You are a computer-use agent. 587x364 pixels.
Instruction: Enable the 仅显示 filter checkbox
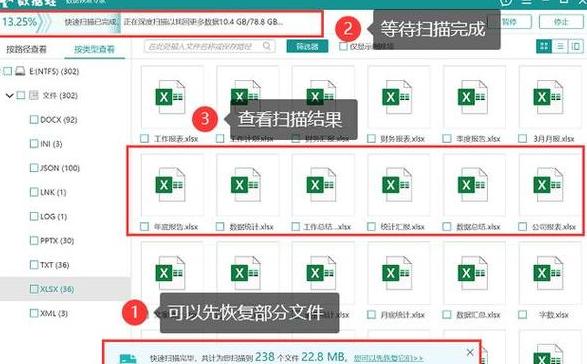tap(343, 46)
